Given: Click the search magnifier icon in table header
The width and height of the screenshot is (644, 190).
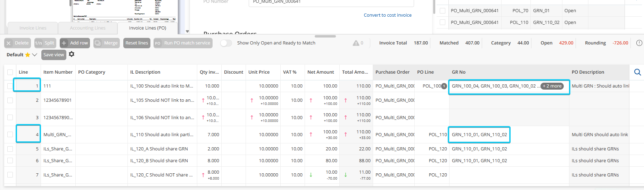Looking at the screenshot, I should click(637, 72).
